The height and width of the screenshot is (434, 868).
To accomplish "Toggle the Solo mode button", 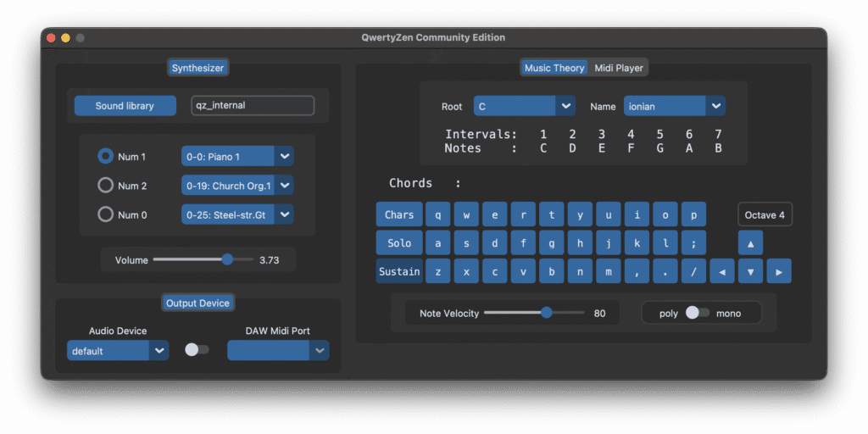I will 399,243.
